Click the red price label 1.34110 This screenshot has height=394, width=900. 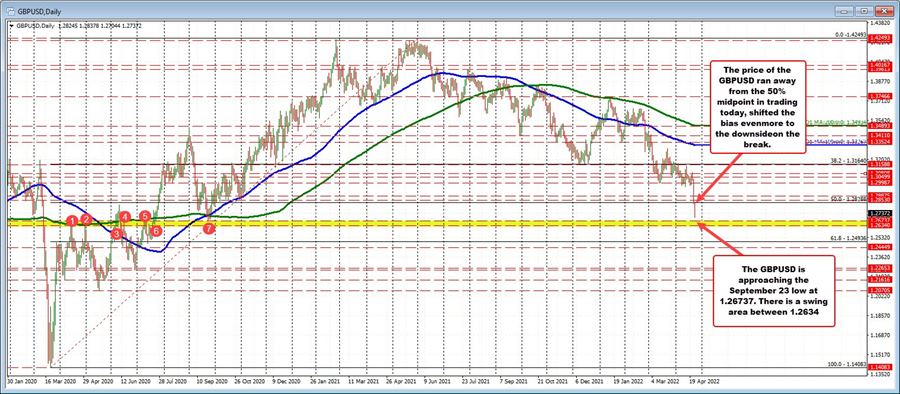(x=879, y=134)
